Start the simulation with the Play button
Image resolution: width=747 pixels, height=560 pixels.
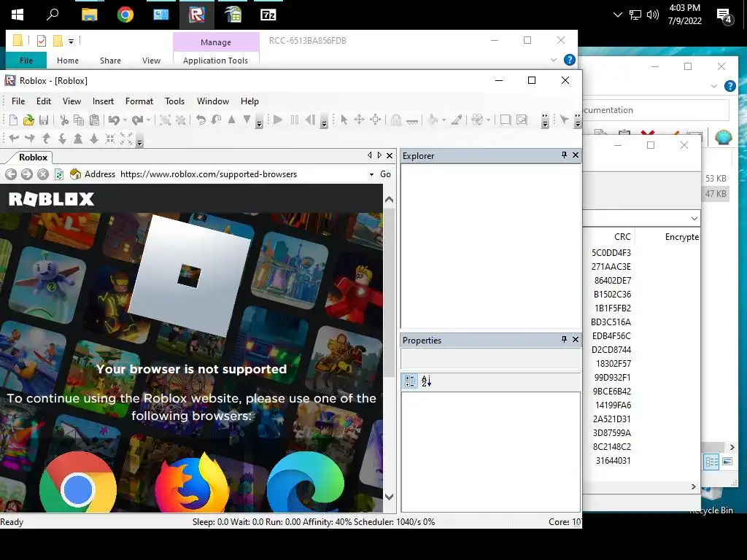278,120
